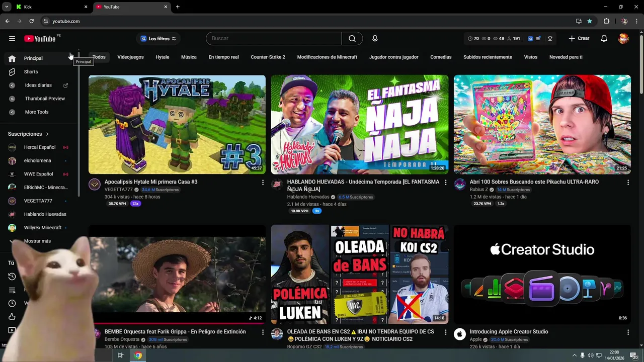Click the person stat showing 191

point(514,39)
